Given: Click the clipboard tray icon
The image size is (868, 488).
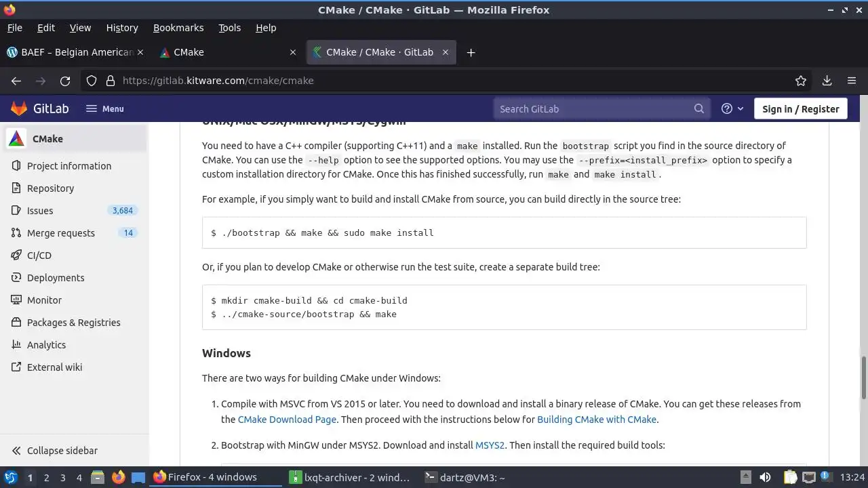Looking at the screenshot, I should [789, 477].
